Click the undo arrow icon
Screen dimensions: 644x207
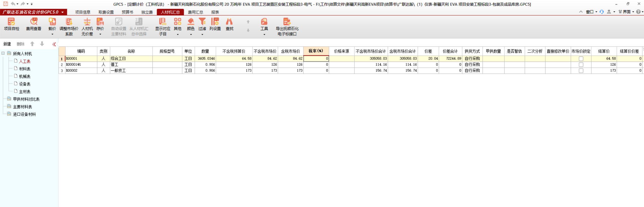13,4
